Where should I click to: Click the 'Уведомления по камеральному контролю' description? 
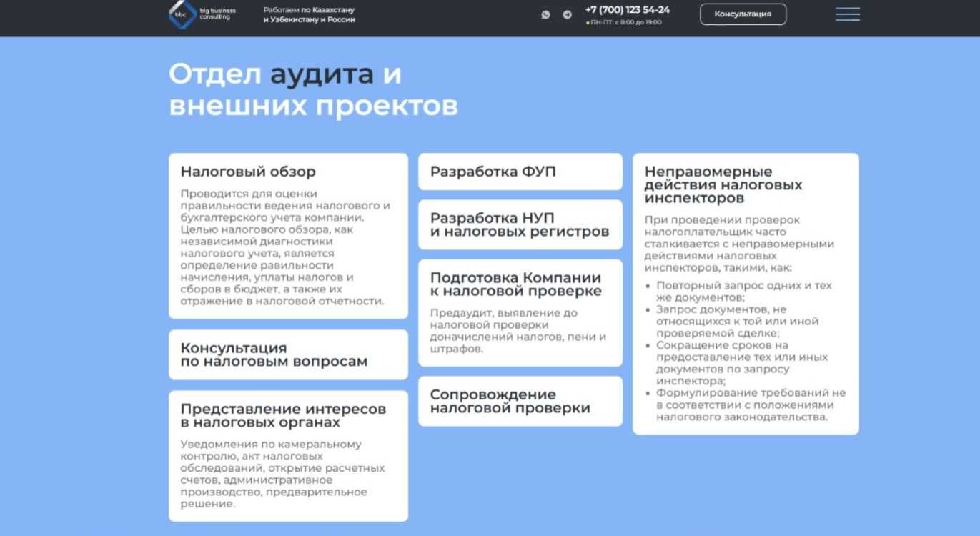pos(283,474)
